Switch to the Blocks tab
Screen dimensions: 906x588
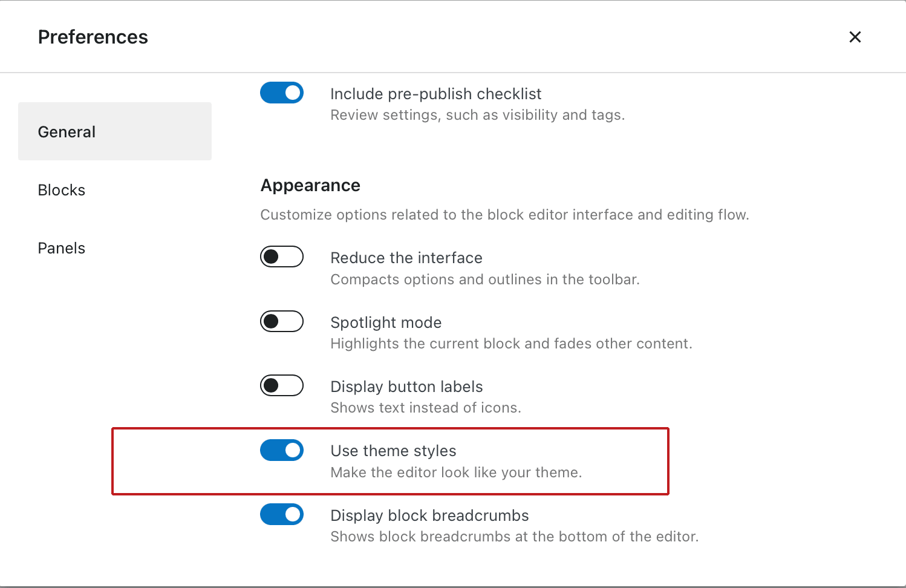[62, 190]
